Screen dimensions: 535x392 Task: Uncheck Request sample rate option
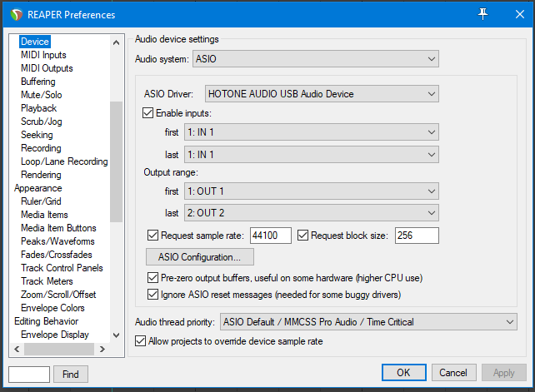[x=152, y=236]
